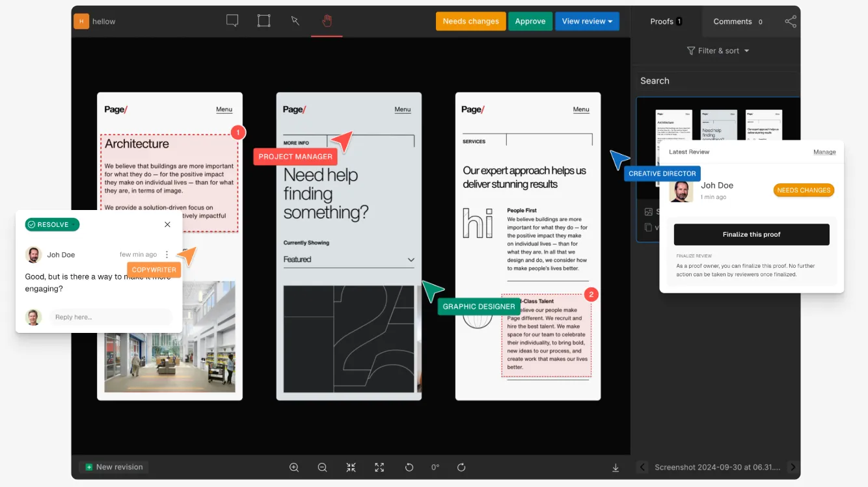Open the View review dropdown
Image resolution: width=868 pixels, height=487 pixels.
[587, 21]
